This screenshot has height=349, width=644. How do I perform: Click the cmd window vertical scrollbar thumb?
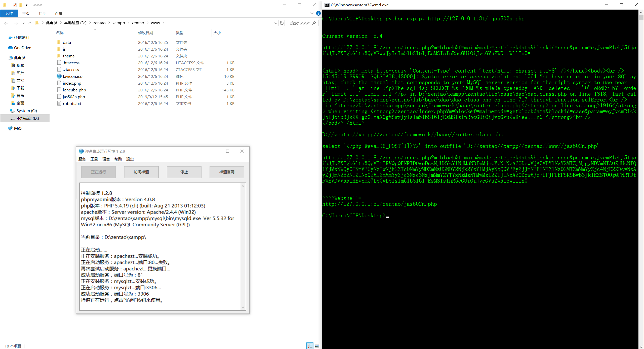[641, 17]
